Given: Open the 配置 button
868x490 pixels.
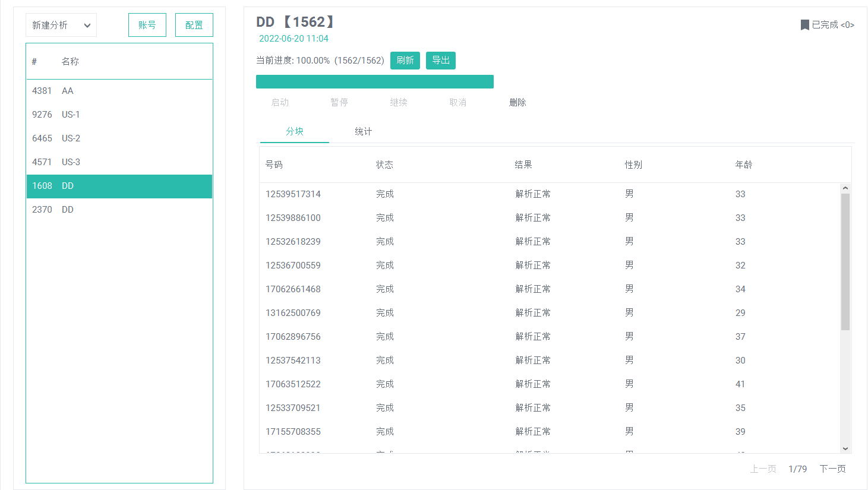Looking at the screenshot, I should click(x=194, y=25).
